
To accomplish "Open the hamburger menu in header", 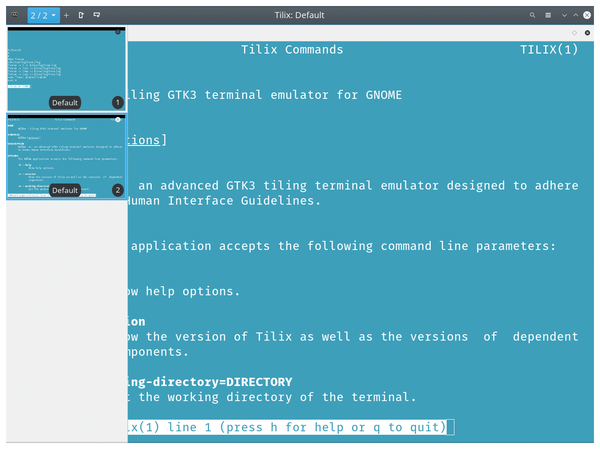I will click(548, 15).
